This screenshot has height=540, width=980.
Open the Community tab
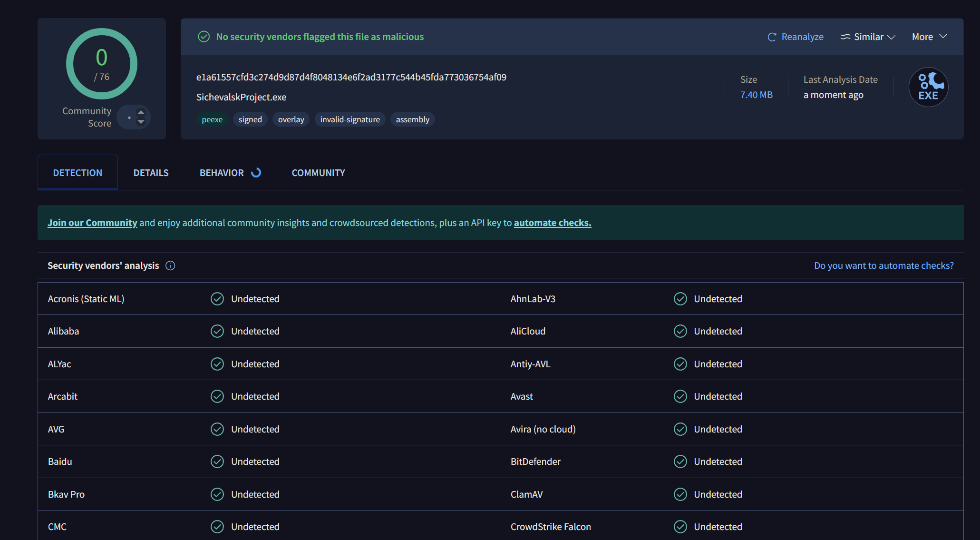click(x=318, y=173)
